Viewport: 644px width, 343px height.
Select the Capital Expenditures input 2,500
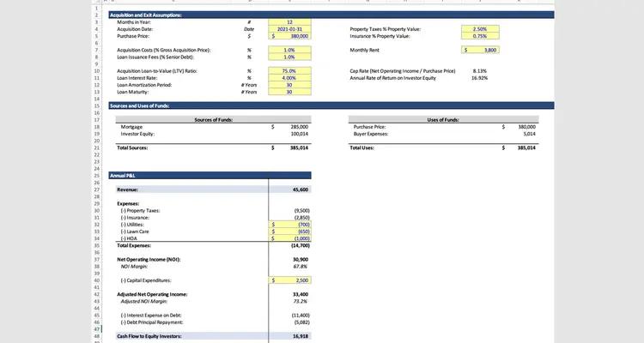point(289,280)
